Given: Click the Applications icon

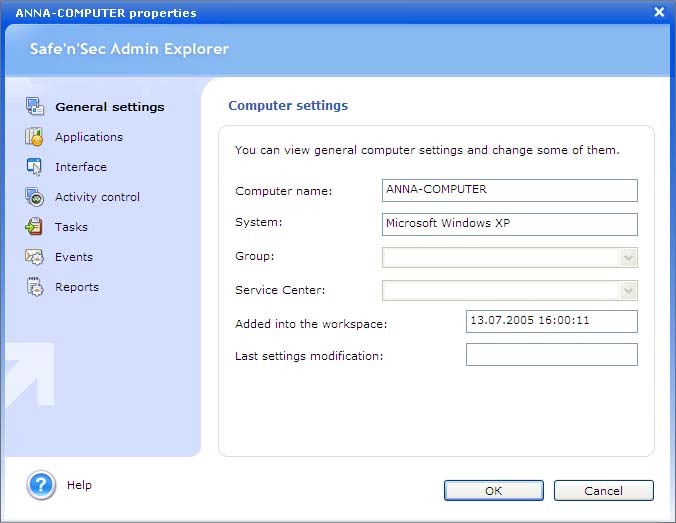Looking at the screenshot, I should coord(34,137).
